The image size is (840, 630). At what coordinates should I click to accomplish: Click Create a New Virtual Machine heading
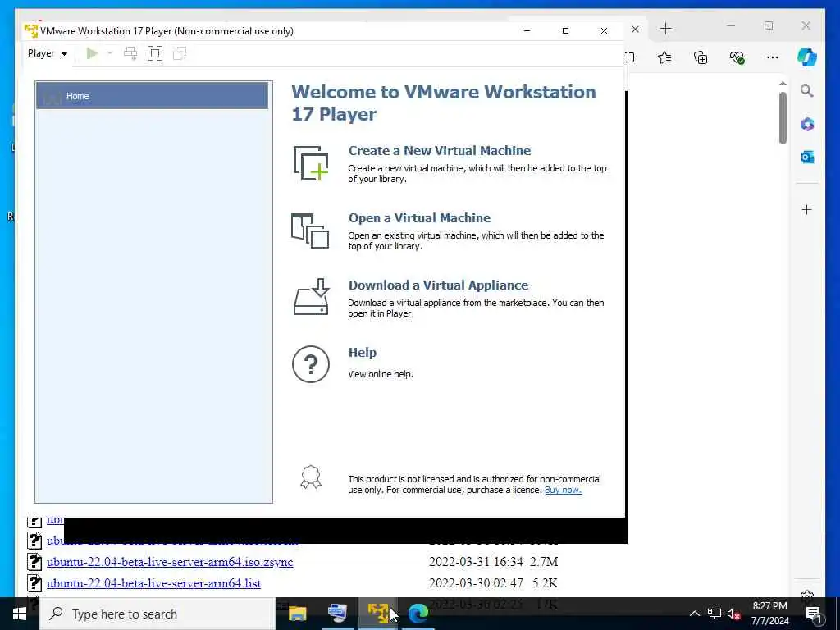440,151
